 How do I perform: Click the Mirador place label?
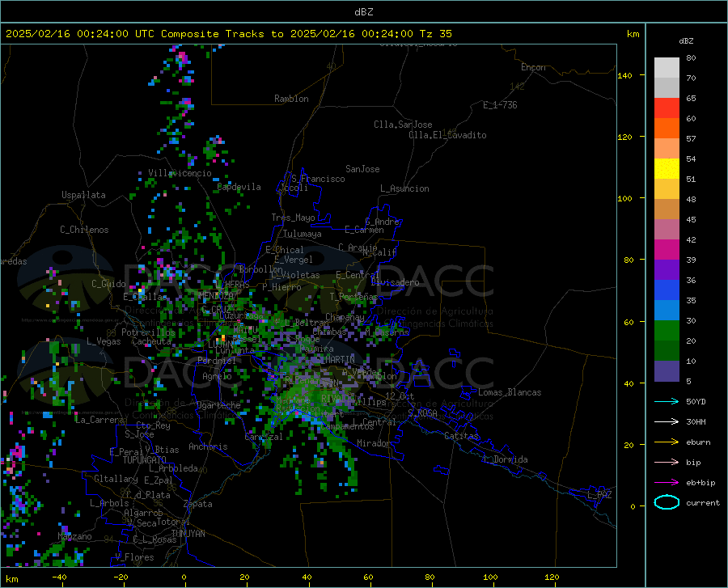[x=374, y=443]
